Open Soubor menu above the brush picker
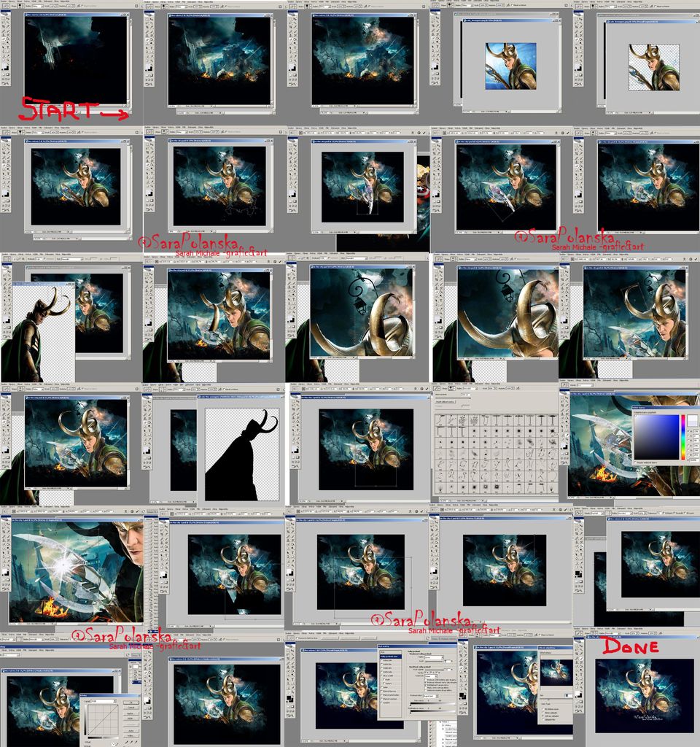The height and width of the screenshot is (747, 700). (x=435, y=384)
